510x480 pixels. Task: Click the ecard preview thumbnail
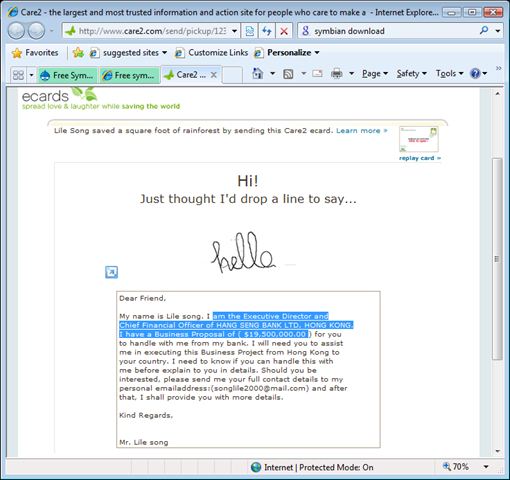click(x=419, y=139)
